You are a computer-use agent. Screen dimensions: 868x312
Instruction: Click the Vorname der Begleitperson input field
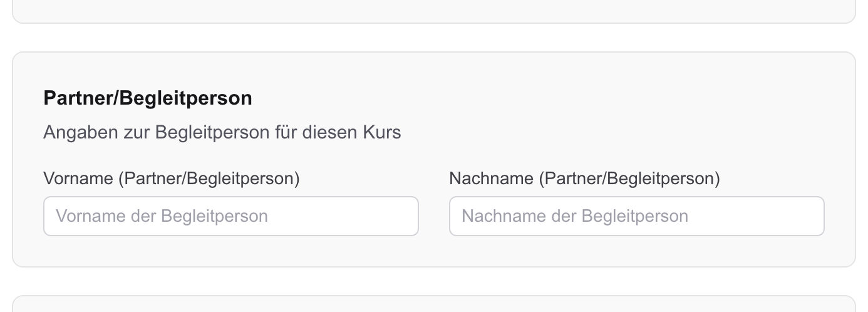(x=230, y=216)
